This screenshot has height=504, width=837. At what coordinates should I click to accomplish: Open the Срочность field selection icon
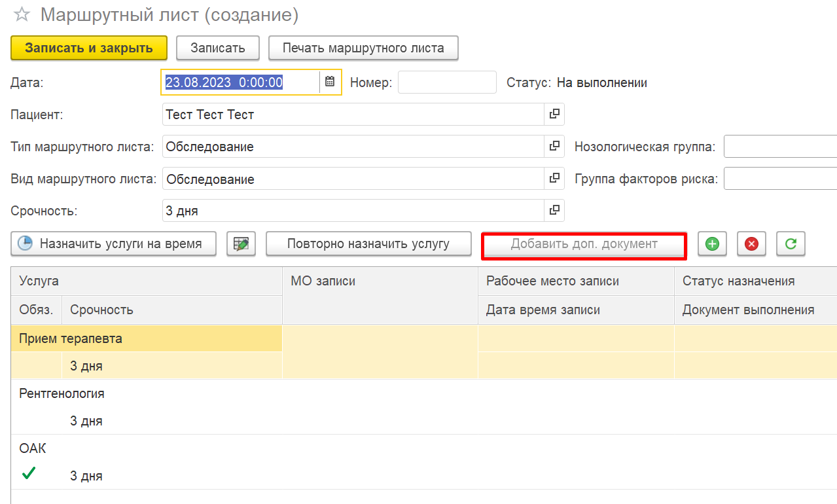point(554,211)
